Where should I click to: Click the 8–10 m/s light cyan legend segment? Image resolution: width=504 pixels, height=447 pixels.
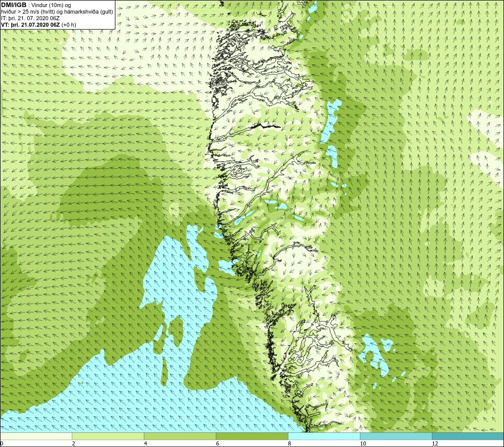(324, 436)
